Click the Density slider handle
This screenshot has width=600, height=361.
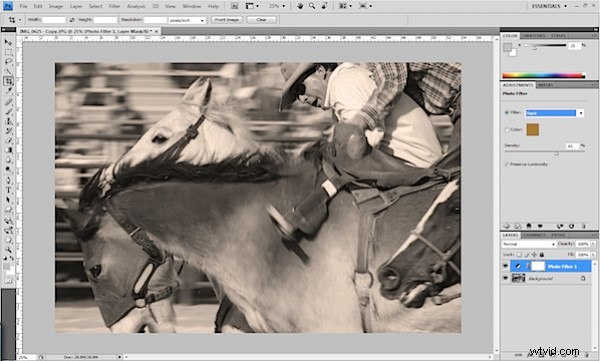[556, 154]
